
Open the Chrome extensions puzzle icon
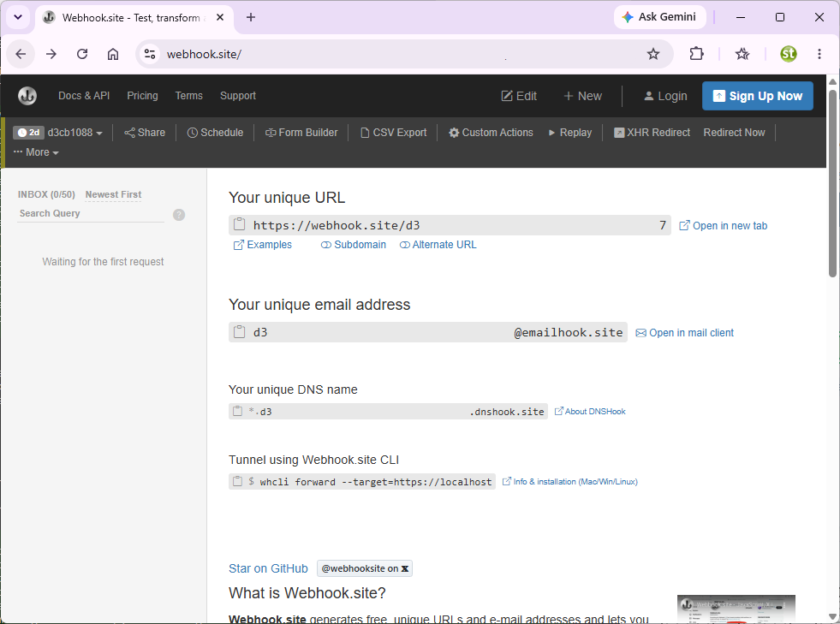pos(696,54)
